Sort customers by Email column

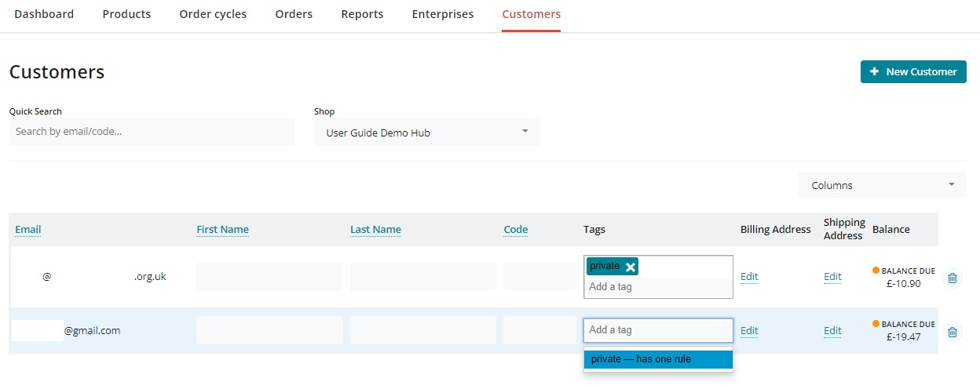[28, 230]
